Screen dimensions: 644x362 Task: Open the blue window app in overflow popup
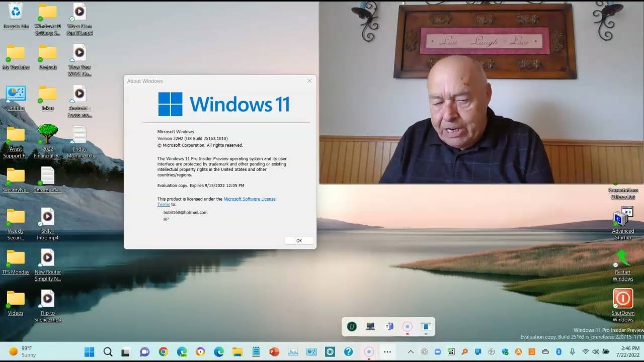426,327
